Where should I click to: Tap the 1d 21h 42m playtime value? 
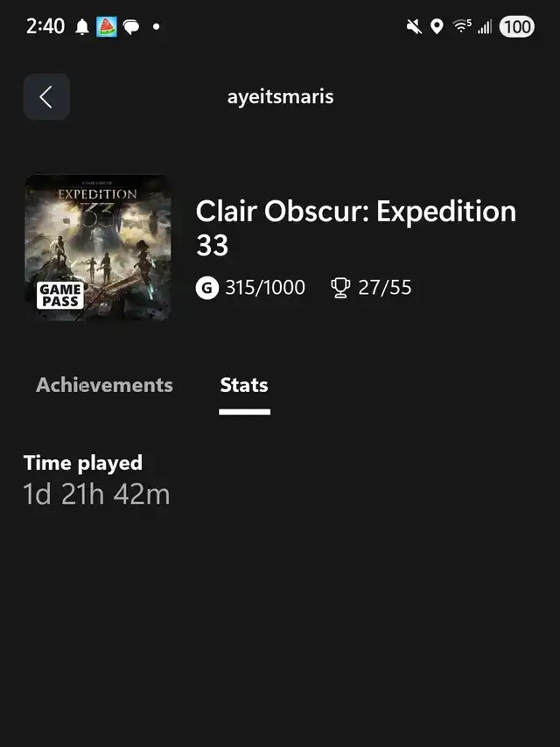coord(97,494)
